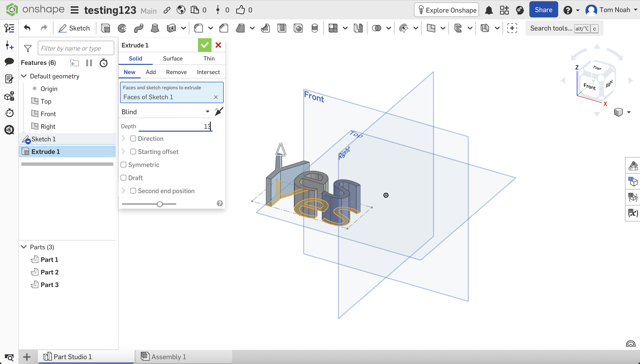Enable the Draft checkbox
The height and width of the screenshot is (364, 640).
point(123,178)
